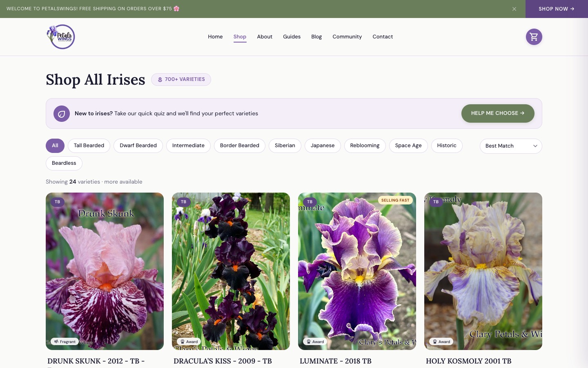Click the flower icon on the 700+ Varieties badge

pyautogui.click(x=160, y=79)
